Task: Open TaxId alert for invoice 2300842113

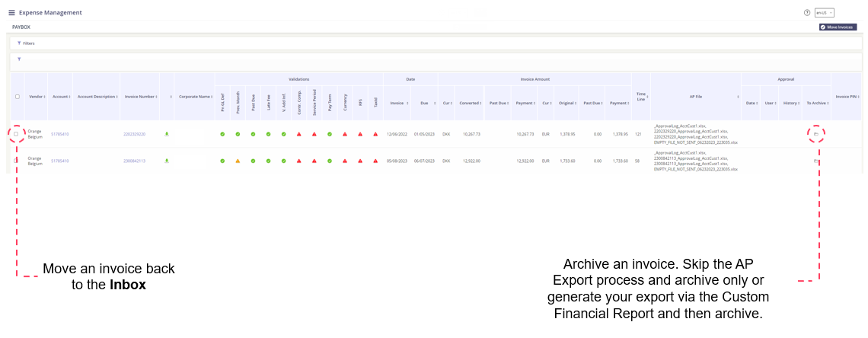Action: pos(375,161)
